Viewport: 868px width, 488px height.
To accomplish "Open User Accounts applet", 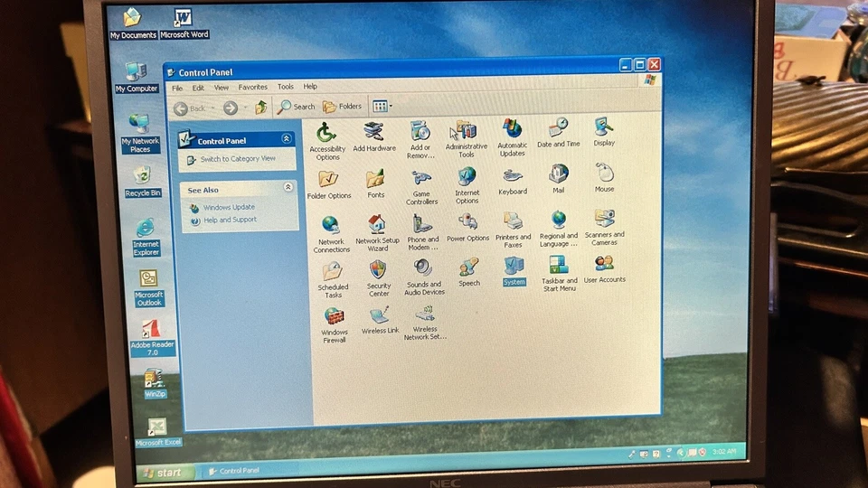I will (x=604, y=270).
